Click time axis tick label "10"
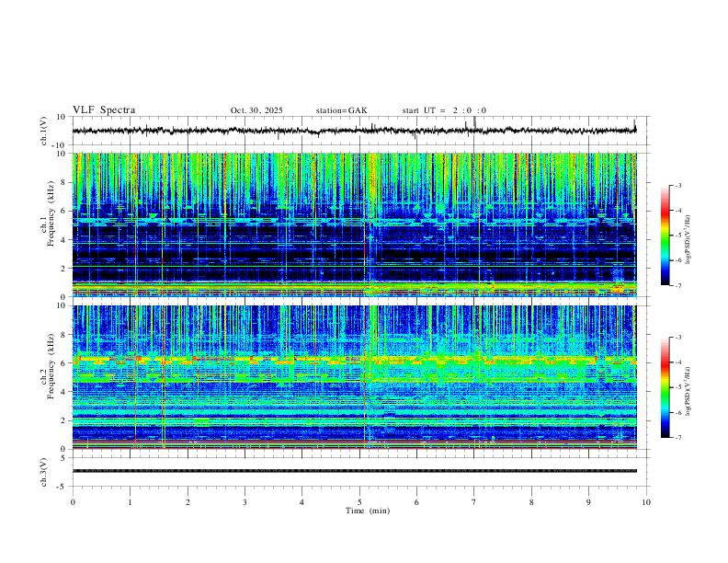The image size is (728, 563). coord(646,502)
